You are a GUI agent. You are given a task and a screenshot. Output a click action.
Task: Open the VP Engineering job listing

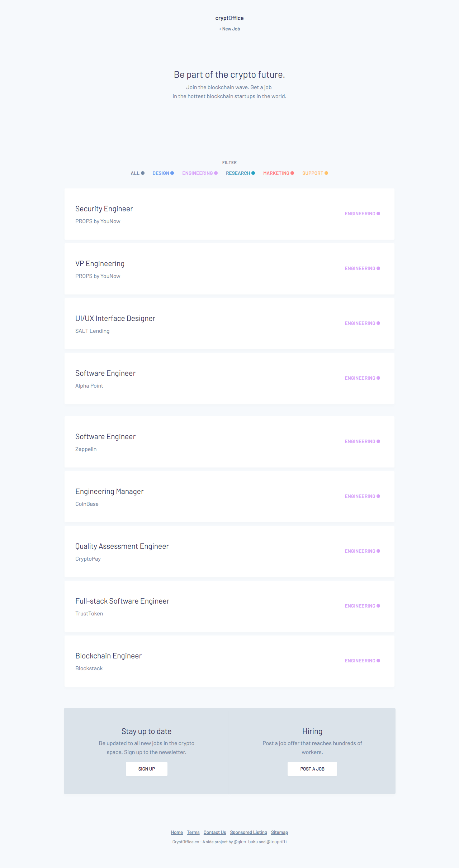[100, 263]
